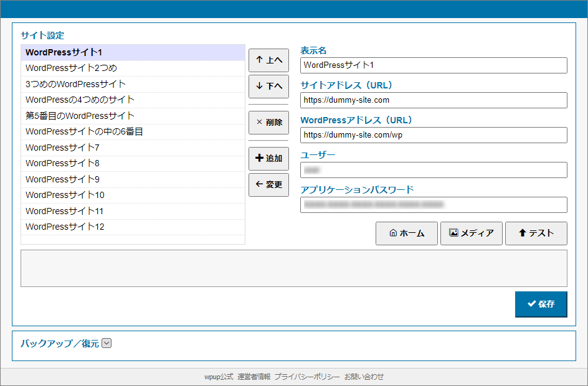Click the 上へ move up arrow button
The height and width of the screenshot is (386, 588).
coord(268,60)
